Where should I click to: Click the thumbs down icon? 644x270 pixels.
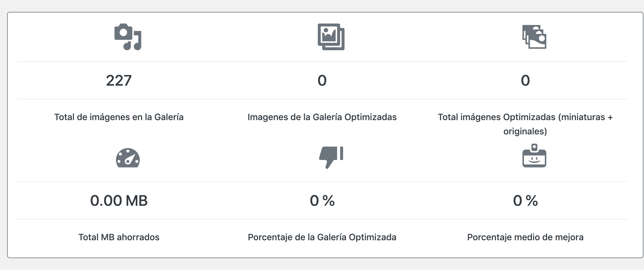pos(331,157)
